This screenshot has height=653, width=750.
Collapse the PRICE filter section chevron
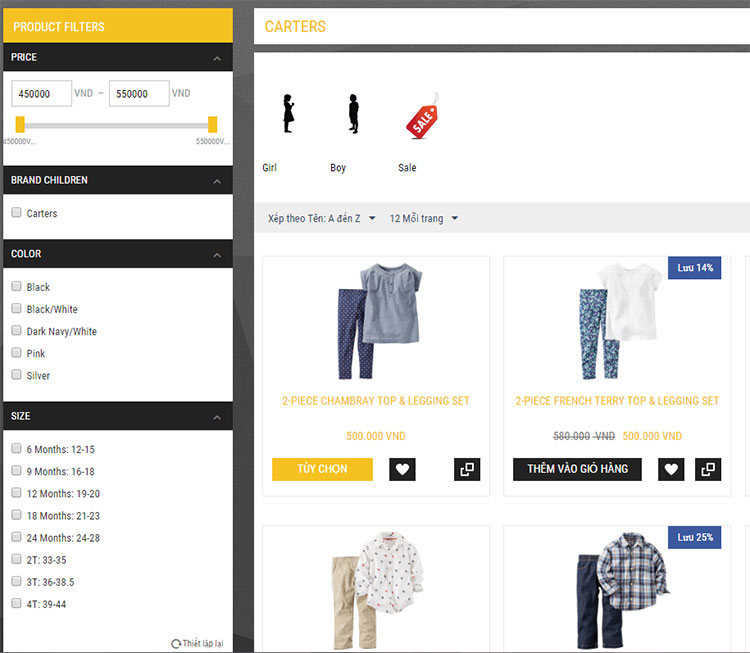coord(217,58)
